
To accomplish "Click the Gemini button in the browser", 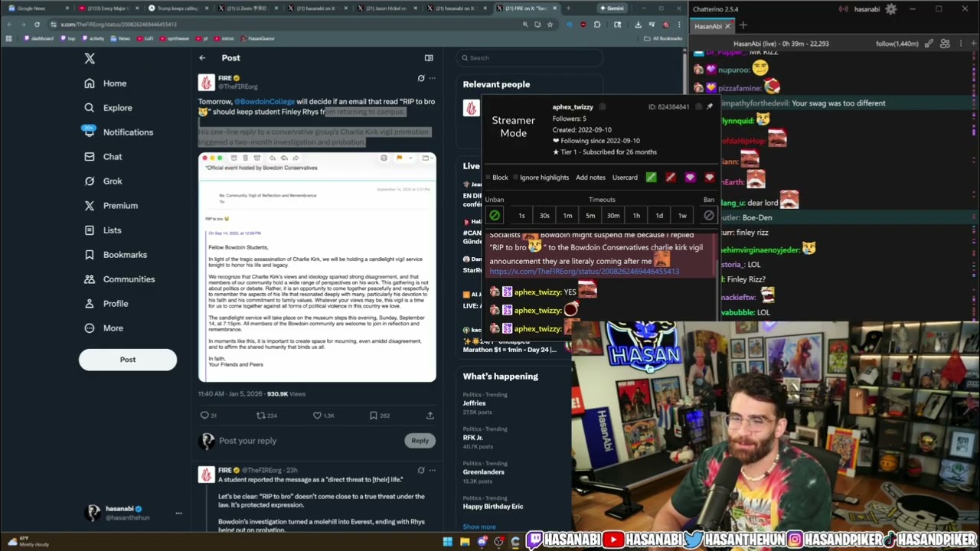I will (x=612, y=8).
